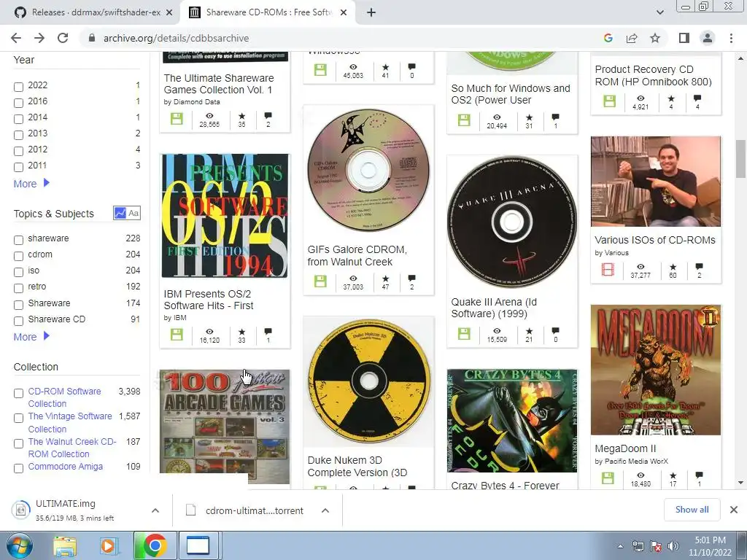Check the retro topic filter

pos(18,288)
